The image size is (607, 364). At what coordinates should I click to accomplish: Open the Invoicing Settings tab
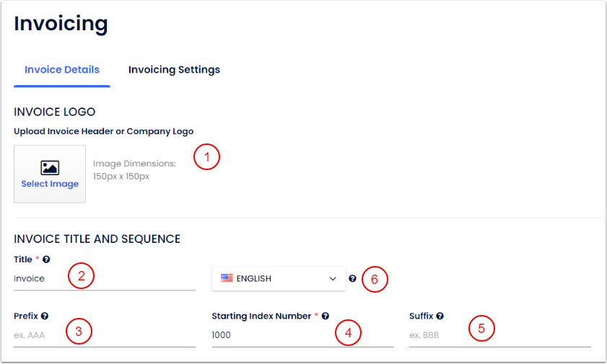[174, 70]
